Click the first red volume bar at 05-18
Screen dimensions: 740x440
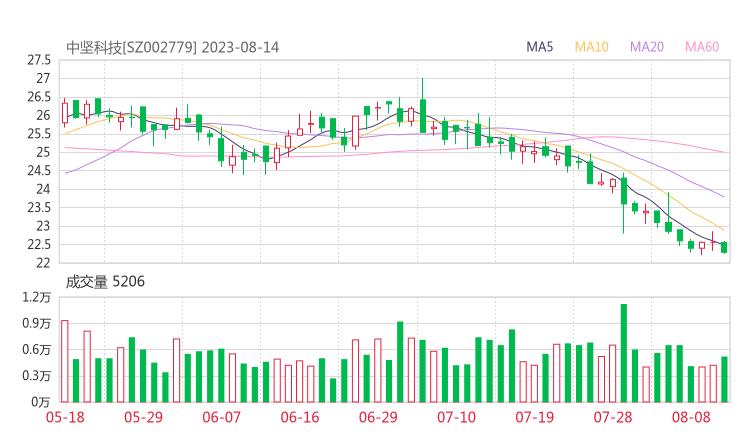[x=65, y=360]
